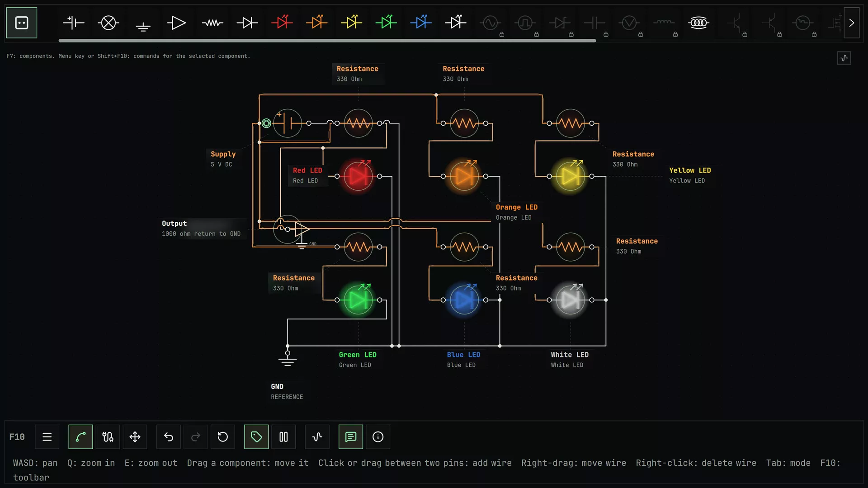Click the Output label text

(174, 223)
